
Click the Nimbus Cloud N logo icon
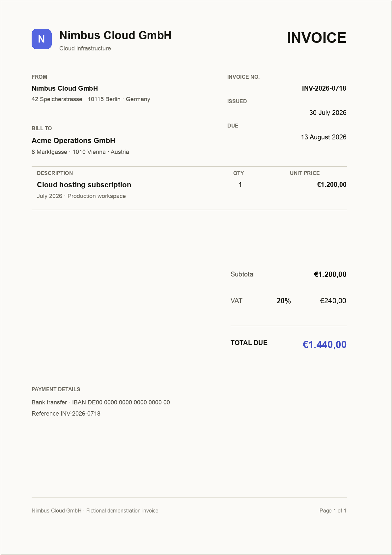pos(42,39)
